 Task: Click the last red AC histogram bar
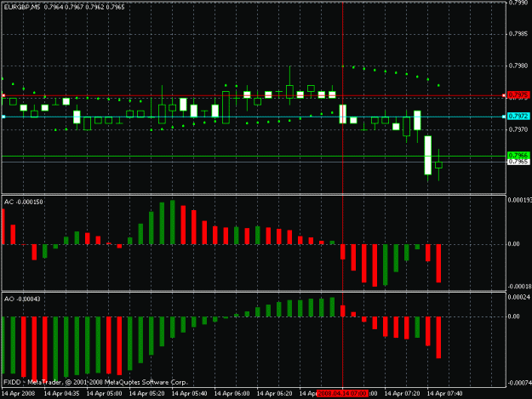[438, 264]
